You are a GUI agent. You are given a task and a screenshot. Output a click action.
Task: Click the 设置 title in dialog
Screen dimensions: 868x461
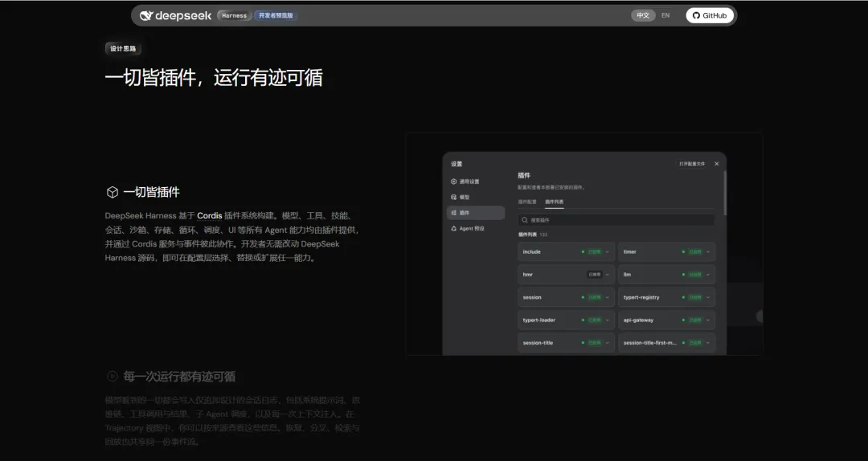point(457,164)
